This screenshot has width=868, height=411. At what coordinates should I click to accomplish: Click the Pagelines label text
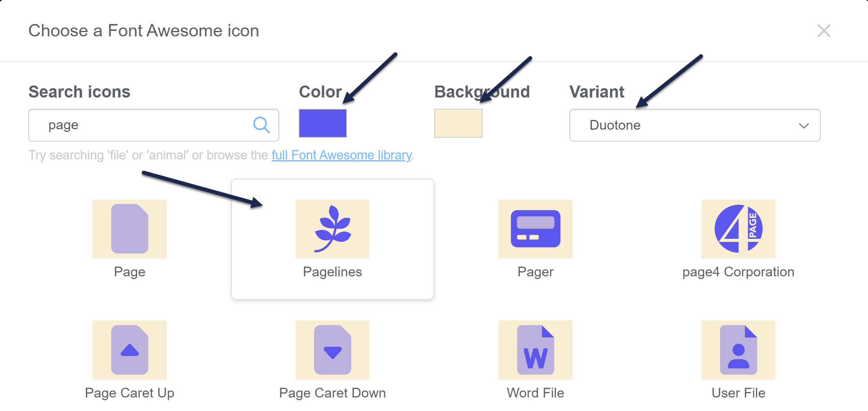tap(332, 272)
